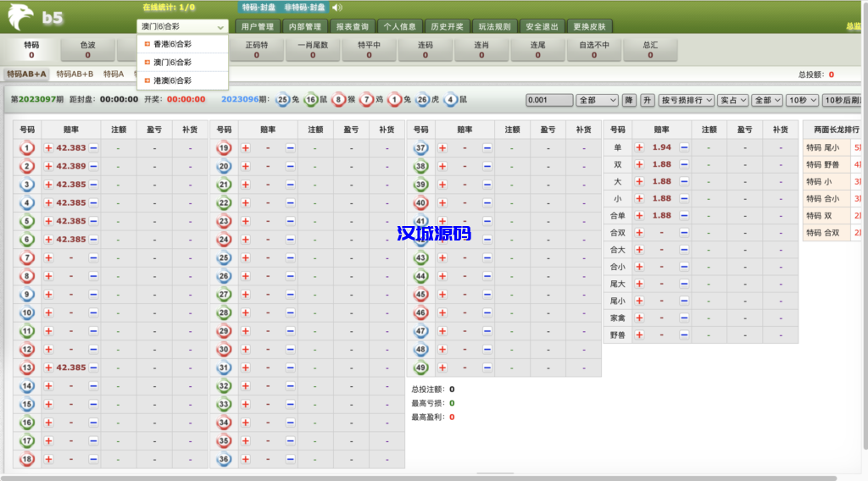Click the minus icon for number 49
The height and width of the screenshot is (481, 868).
487,368
